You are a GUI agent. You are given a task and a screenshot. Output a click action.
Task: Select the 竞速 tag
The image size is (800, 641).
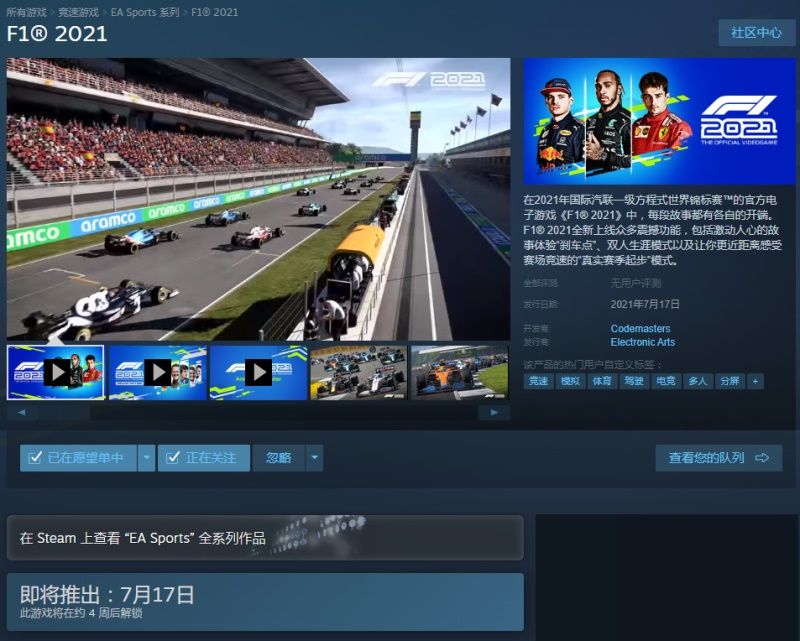pos(538,381)
